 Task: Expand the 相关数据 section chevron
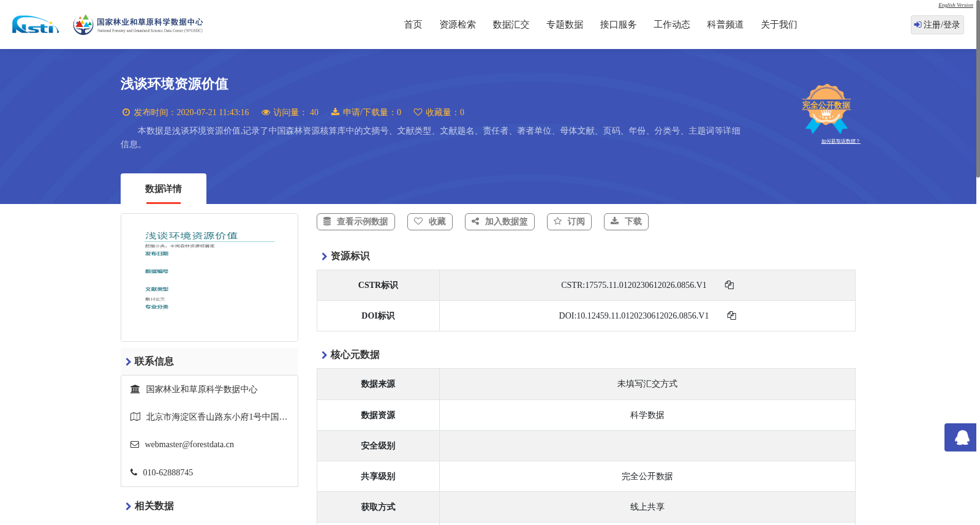click(x=128, y=506)
